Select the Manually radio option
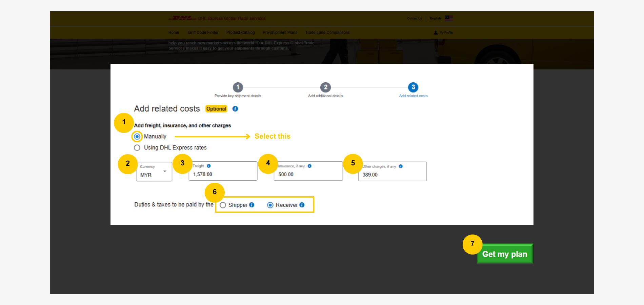 click(x=137, y=137)
